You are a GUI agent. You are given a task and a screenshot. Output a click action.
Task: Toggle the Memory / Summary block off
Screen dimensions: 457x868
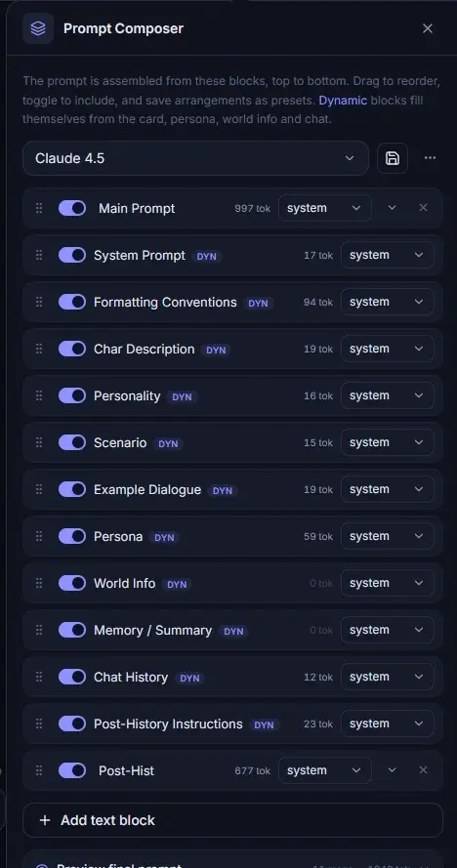pyautogui.click(x=72, y=630)
